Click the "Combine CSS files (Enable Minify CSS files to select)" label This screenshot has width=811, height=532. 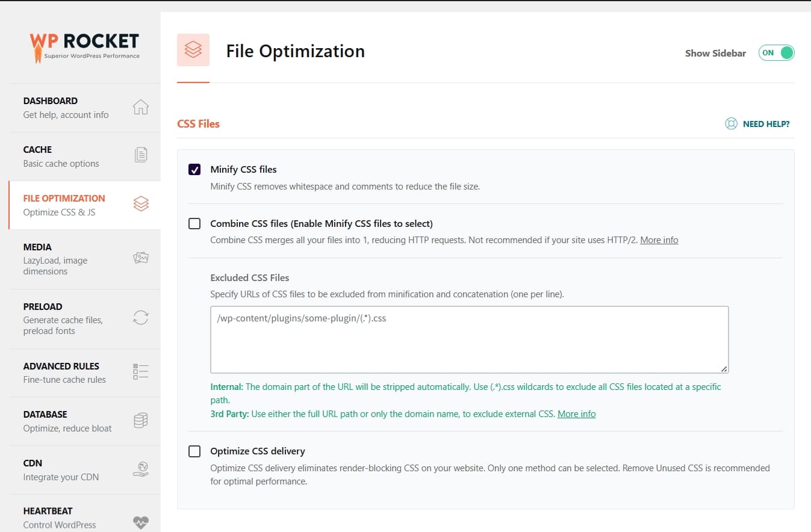coord(322,224)
